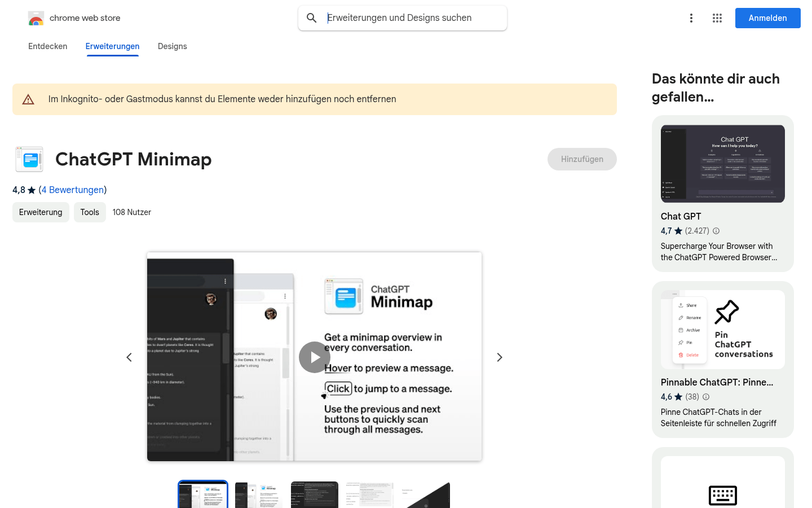812x508 pixels.
Task: Select the fifth carousel thumbnail
Action: [426, 495]
